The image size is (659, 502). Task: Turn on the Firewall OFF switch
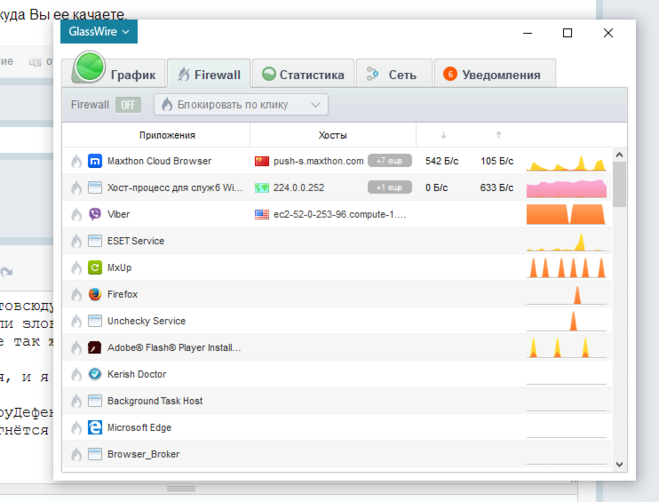click(128, 105)
